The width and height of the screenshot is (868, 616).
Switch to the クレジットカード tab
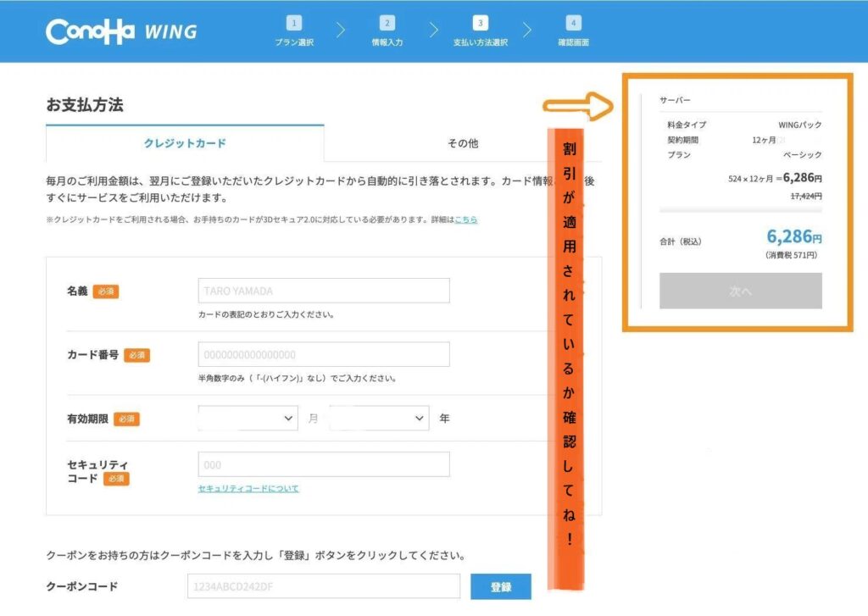(x=183, y=143)
